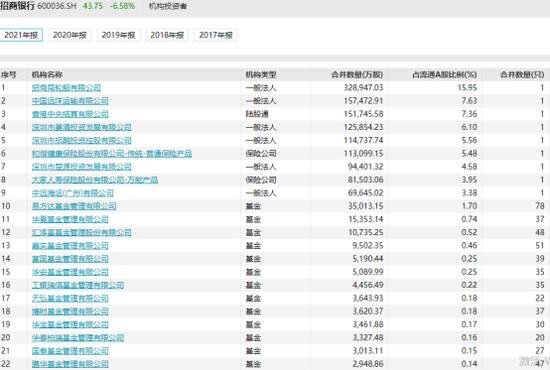The height and width of the screenshot is (370, 550).
Task: Open 和谐健康保险 traditional product link
Action: (x=112, y=154)
